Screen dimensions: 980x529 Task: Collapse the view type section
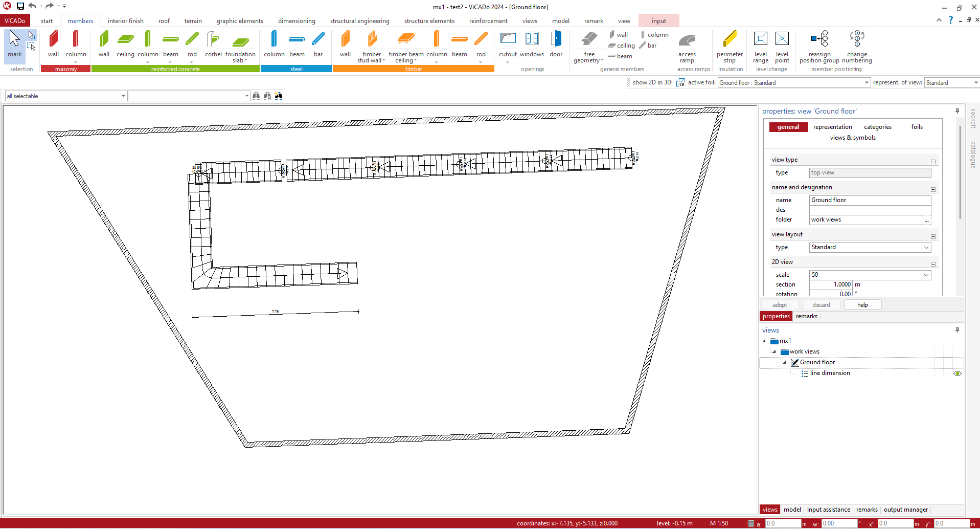[x=933, y=162]
